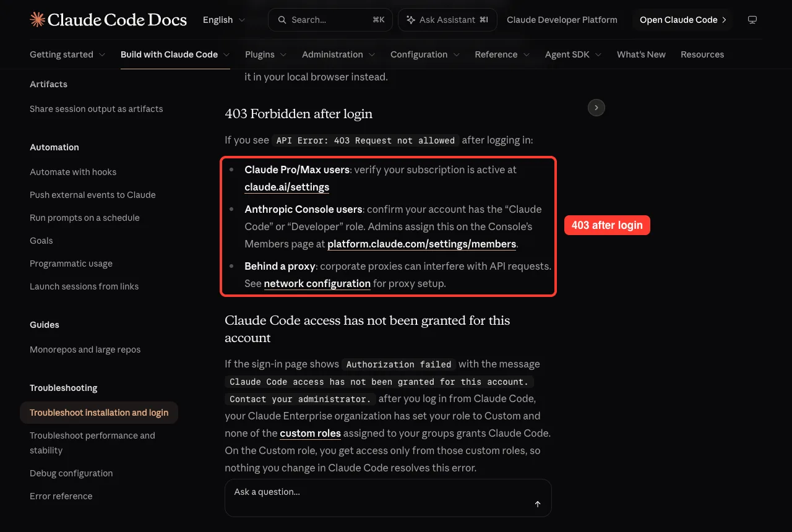Screen dimensions: 792x532
Task: Click the Open Claude Code button
Action: click(x=683, y=20)
